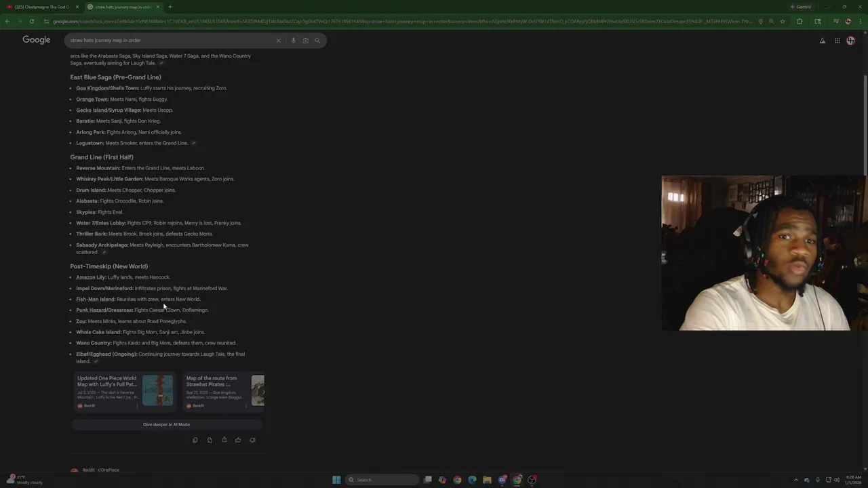Go back with the browser back arrow
Image resolution: width=868 pixels, height=488 pixels.
7,21
